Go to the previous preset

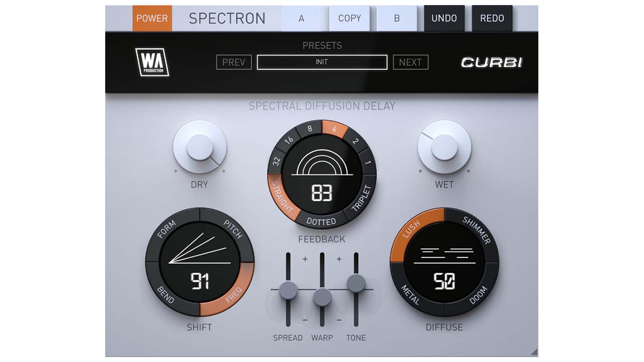click(234, 62)
